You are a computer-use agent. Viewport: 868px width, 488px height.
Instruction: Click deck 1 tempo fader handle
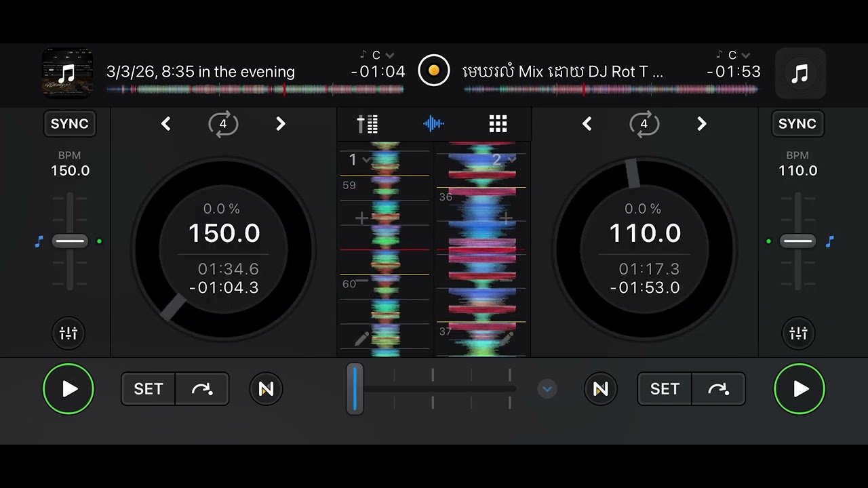70,241
